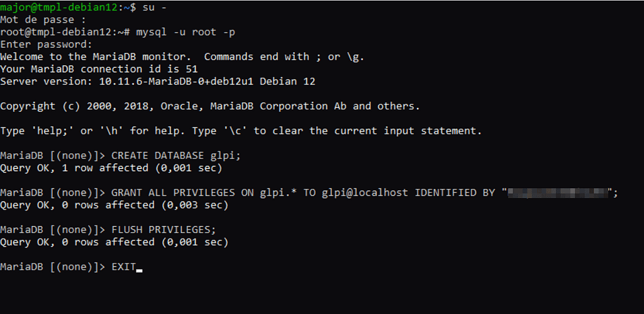Click the 'Enter password:' line
Screen dimensions: 644x314
tap(46, 45)
